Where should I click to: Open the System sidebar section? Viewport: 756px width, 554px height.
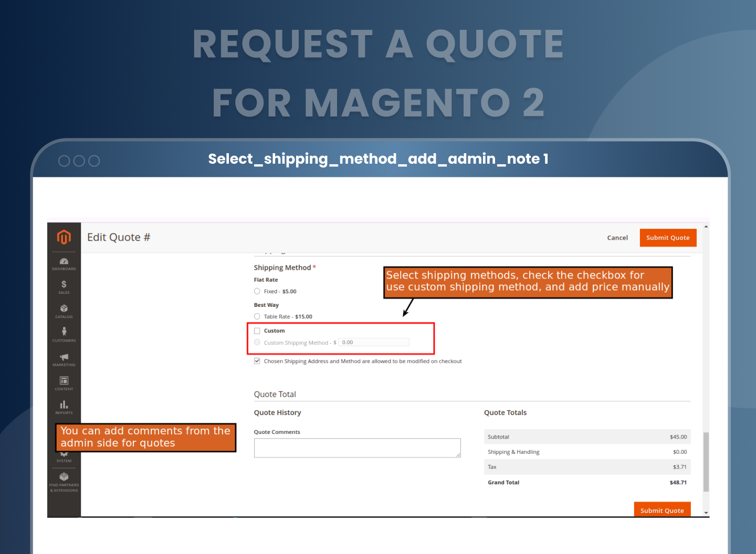coord(64,454)
